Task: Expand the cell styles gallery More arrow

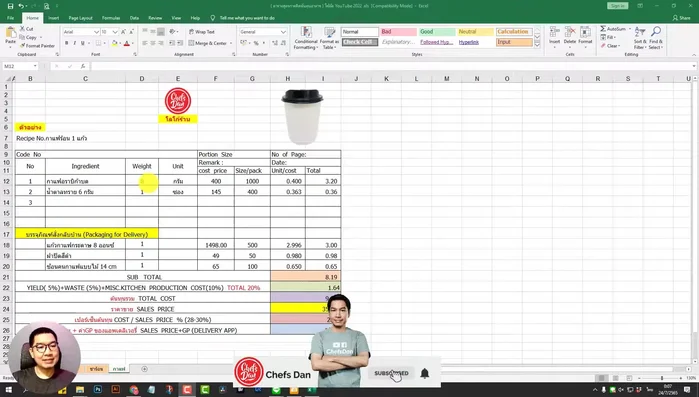Action: click(x=537, y=45)
